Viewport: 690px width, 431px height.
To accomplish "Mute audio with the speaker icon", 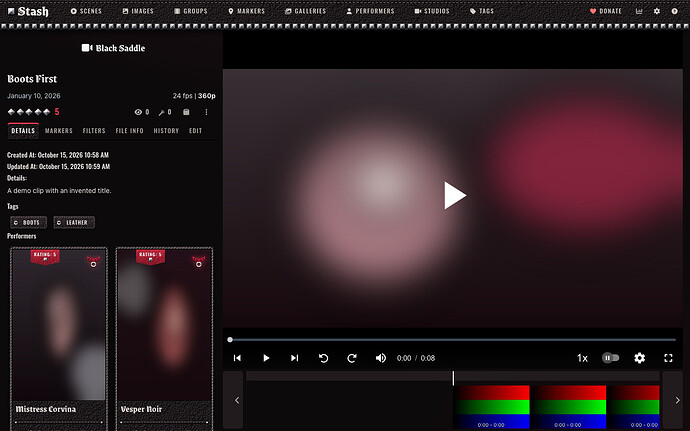I will point(381,358).
